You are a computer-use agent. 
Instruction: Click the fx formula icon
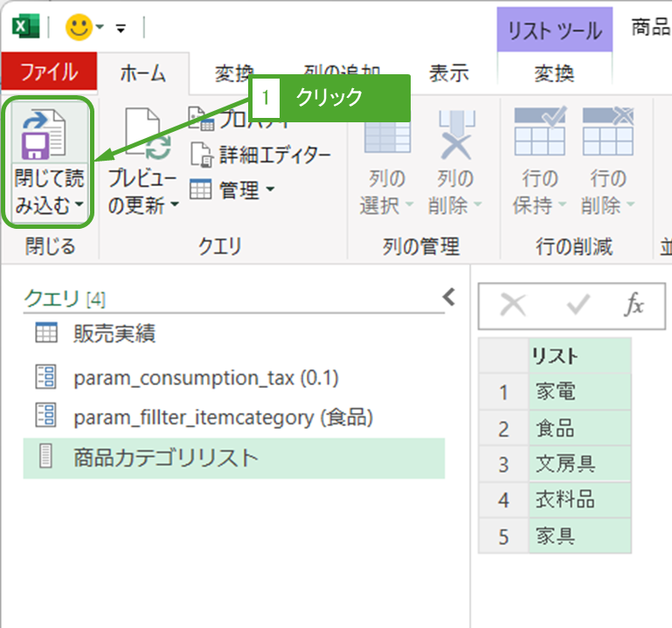pos(634,305)
